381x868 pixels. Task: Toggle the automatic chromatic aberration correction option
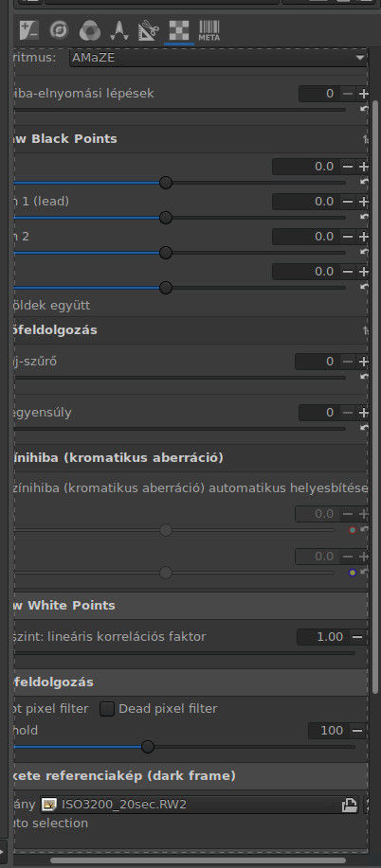(x=190, y=487)
